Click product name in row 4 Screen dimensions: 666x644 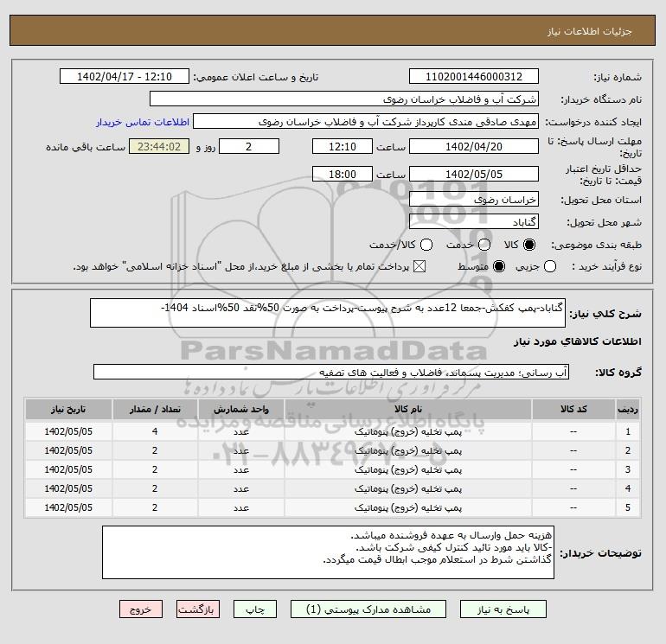coord(407,489)
